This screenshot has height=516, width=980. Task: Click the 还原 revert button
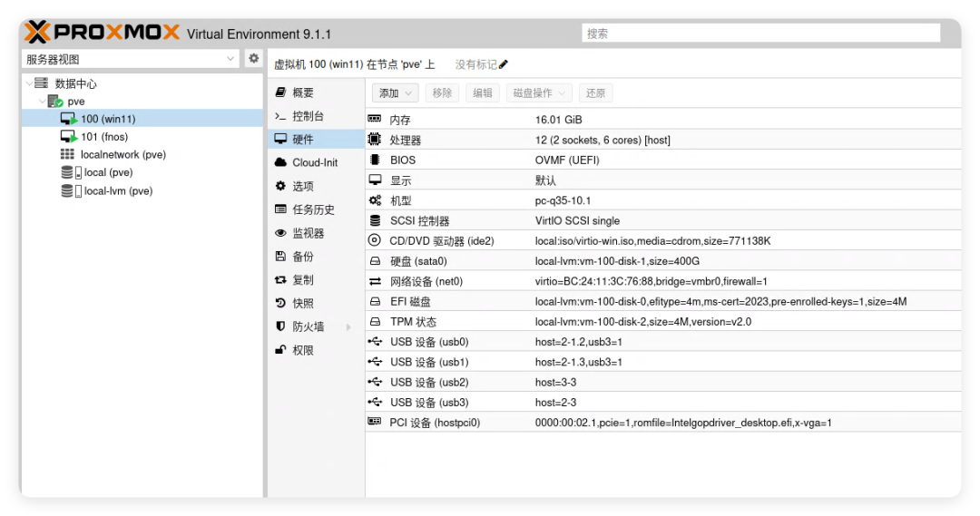click(x=595, y=93)
